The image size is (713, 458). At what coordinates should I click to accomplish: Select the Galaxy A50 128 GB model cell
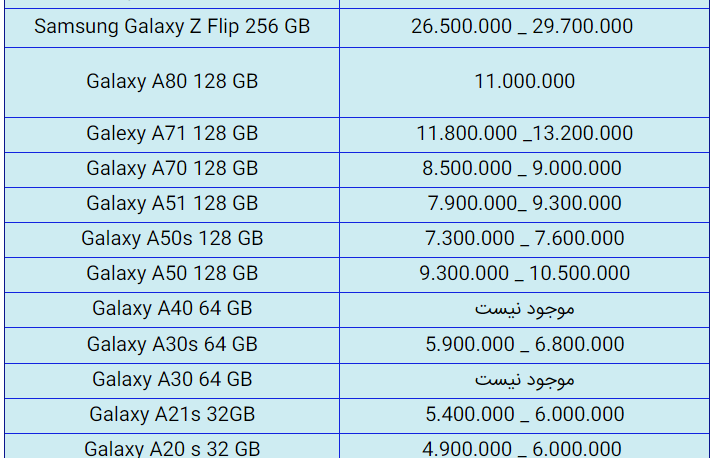coord(172,273)
